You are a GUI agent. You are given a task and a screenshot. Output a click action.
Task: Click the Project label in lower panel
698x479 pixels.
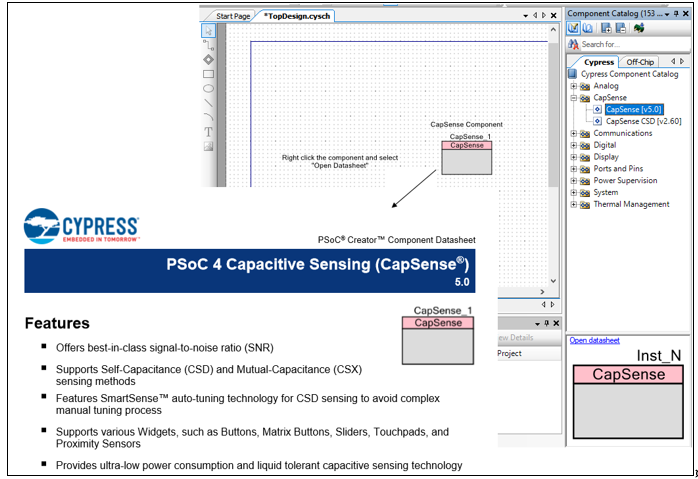(509, 353)
